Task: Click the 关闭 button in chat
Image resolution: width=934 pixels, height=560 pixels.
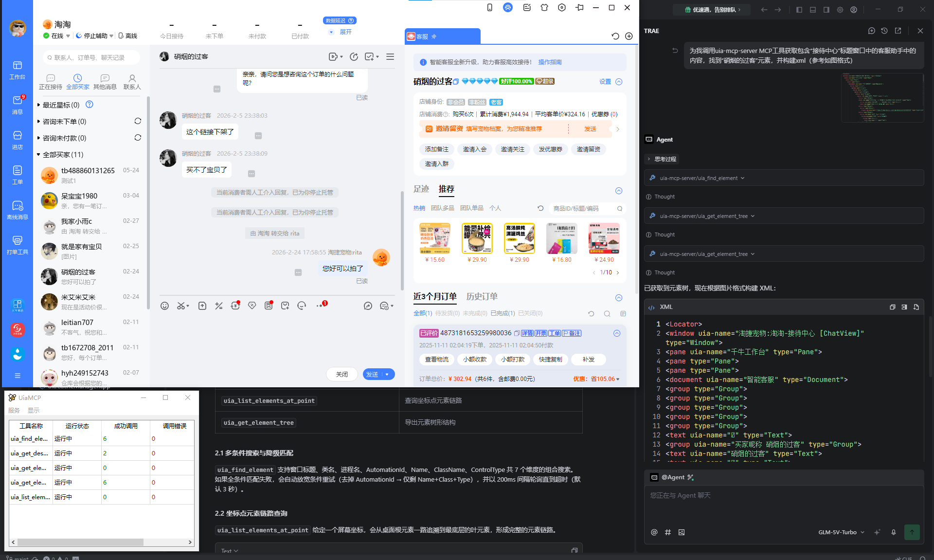Action: 342,375
